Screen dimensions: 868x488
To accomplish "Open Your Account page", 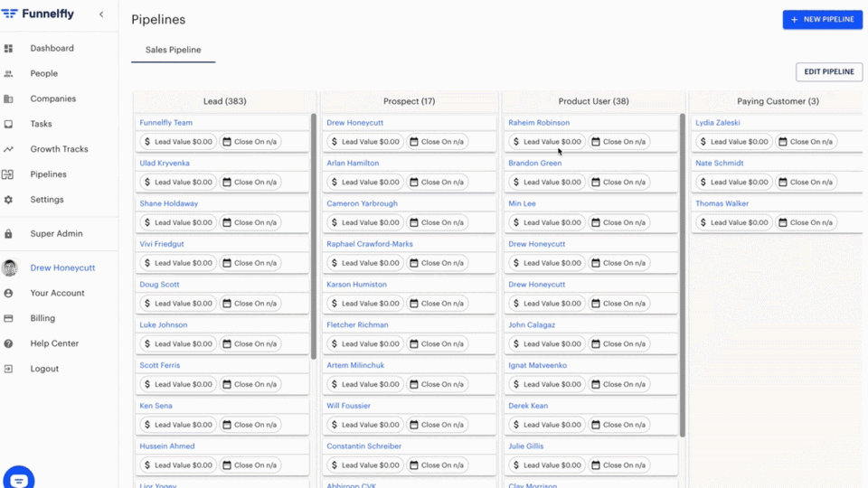I will 58,293.
